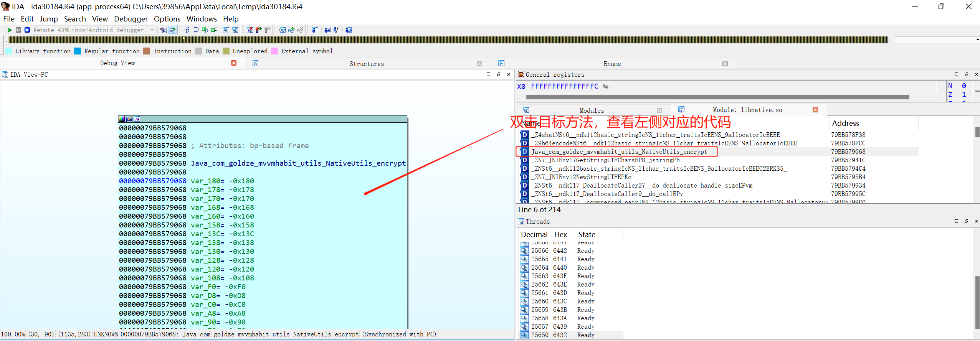The height and width of the screenshot is (341, 980).
Task: Start the debugger process with the green play button
Action: [x=9, y=30]
